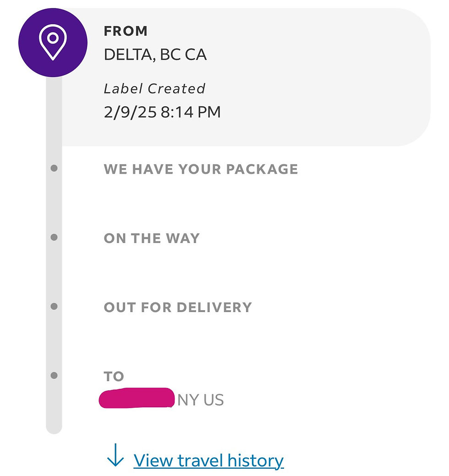This screenshot has height=476, width=449.
Task: Select the ON THE WAY step label
Action: click(x=152, y=238)
